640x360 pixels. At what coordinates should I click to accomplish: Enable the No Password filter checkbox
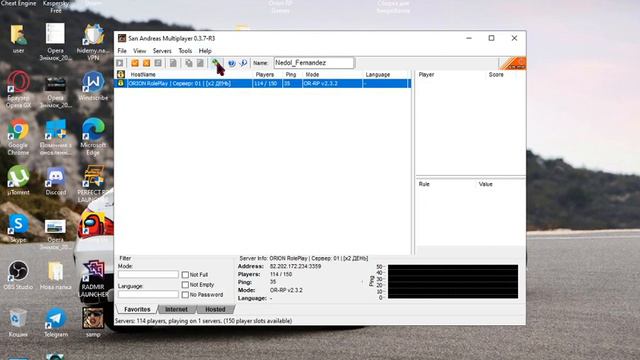pos(185,294)
